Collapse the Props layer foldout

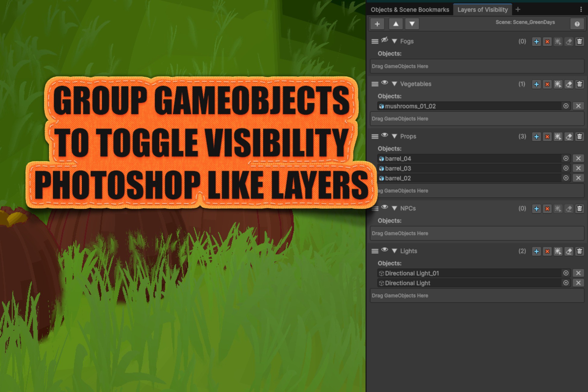click(394, 136)
